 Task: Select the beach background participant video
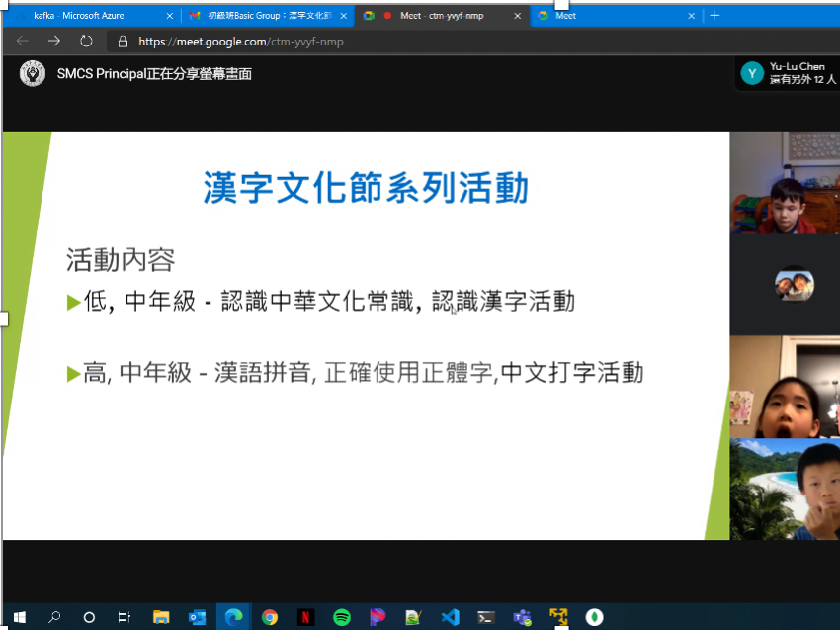coord(785,490)
